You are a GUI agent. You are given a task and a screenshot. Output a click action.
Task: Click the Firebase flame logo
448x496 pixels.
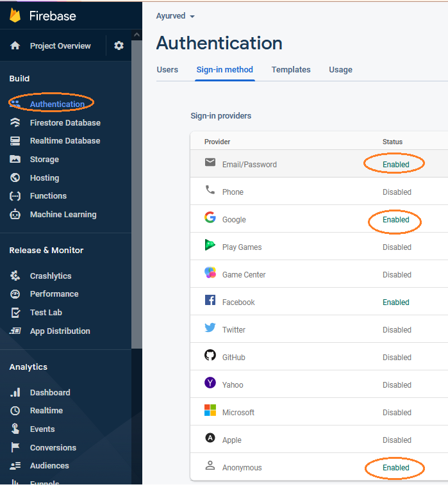point(15,15)
